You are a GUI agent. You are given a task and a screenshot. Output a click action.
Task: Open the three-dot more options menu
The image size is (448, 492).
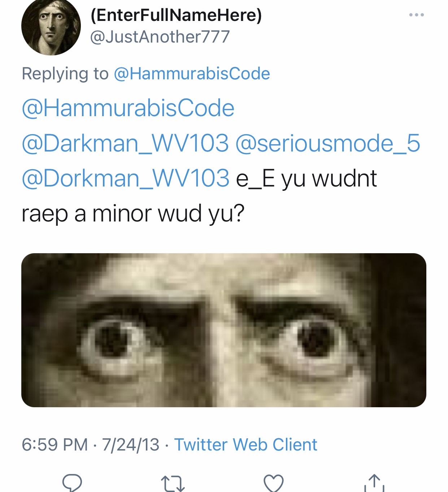tap(416, 15)
